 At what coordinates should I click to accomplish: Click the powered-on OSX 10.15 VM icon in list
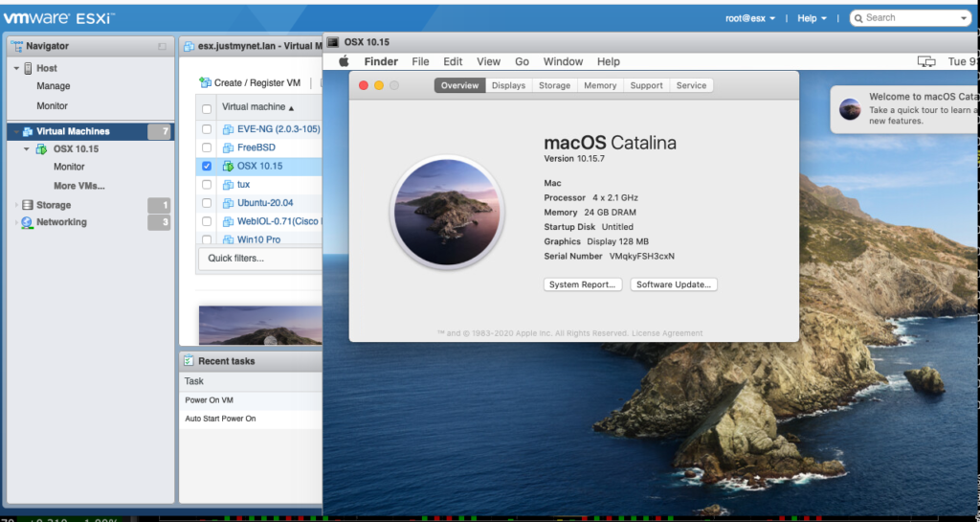tap(228, 167)
